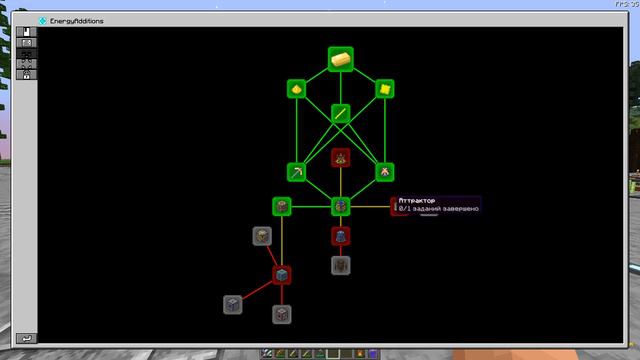Click the padlock toolbar button
The width and height of the screenshot is (640, 360).
pyautogui.click(x=27, y=75)
